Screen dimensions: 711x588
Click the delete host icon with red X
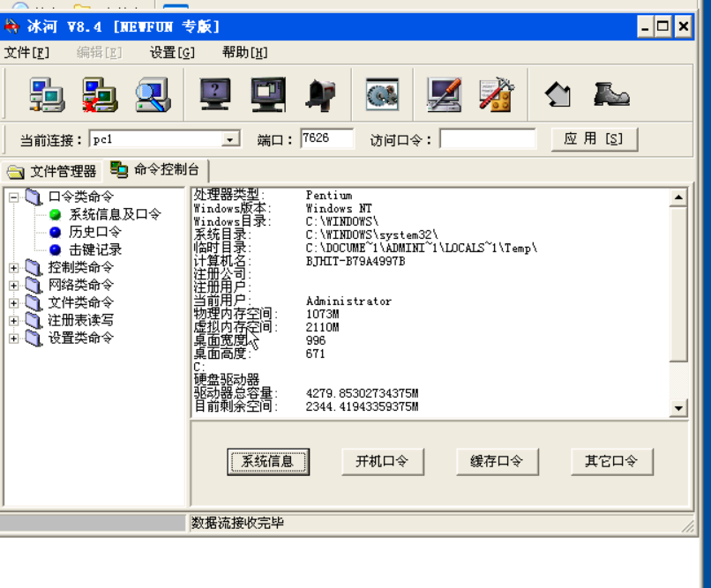pyautogui.click(x=100, y=94)
